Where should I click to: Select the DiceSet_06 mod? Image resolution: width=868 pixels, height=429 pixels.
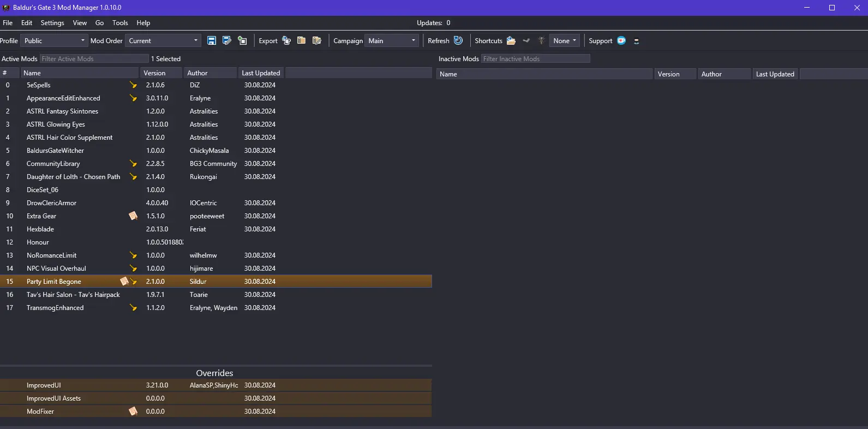[216, 190]
